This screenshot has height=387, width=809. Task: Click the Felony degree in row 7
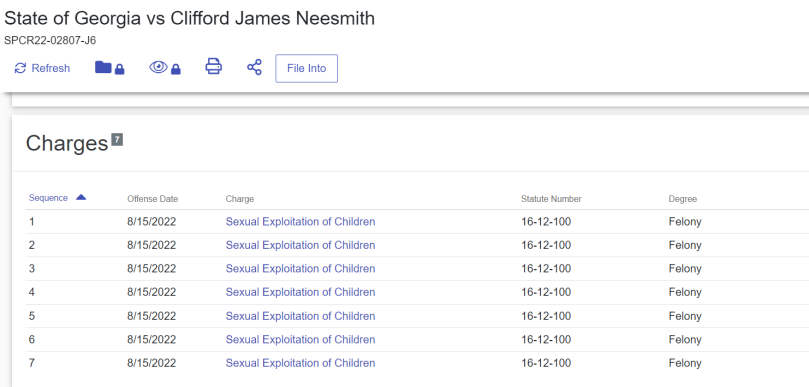coord(685,363)
